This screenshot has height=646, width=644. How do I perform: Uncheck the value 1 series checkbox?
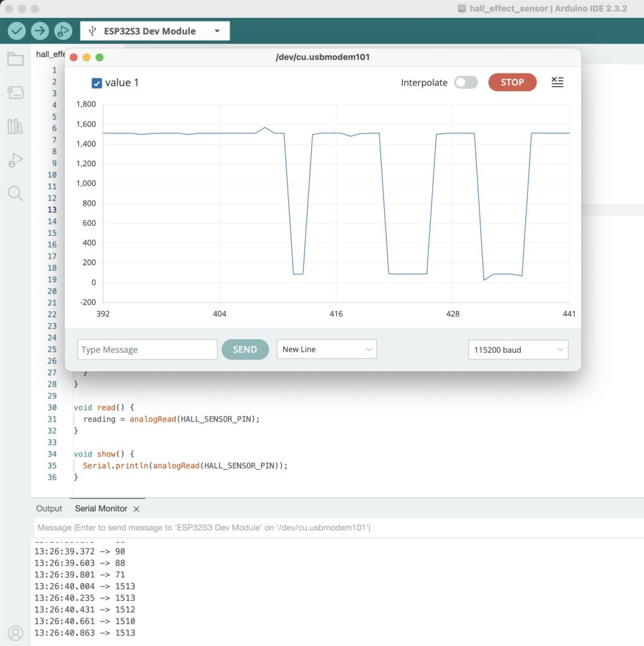point(96,83)
